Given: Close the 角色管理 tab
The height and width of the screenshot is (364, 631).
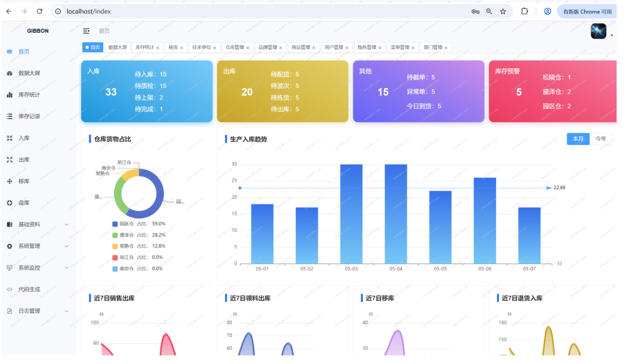Looking at the screenshot, I should tap(380, 48).
